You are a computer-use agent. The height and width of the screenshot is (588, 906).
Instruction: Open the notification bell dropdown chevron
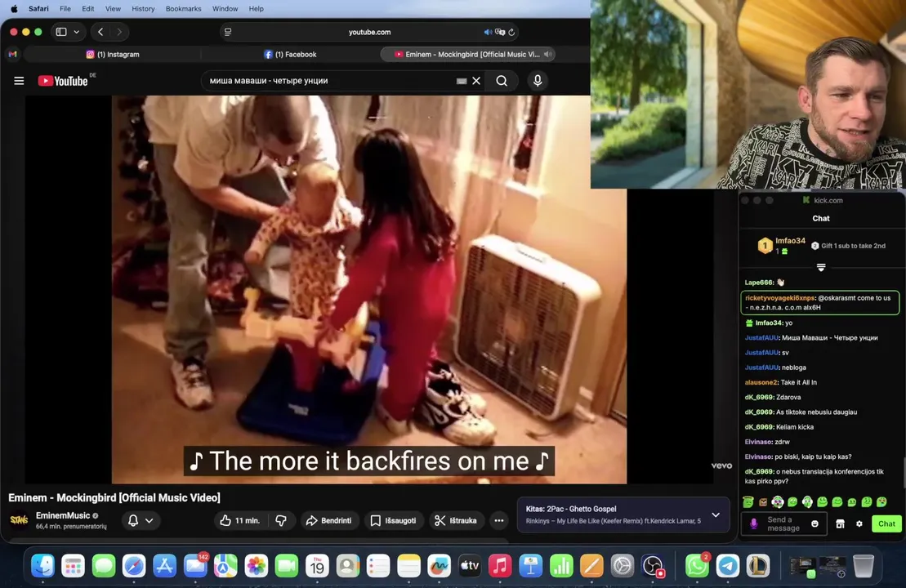149,520
